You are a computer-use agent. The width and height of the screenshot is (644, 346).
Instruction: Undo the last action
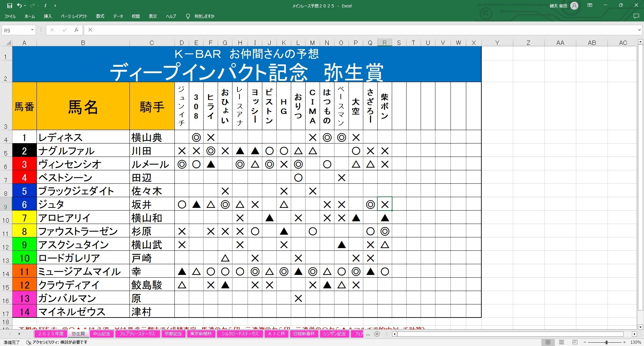pos(19,6)
